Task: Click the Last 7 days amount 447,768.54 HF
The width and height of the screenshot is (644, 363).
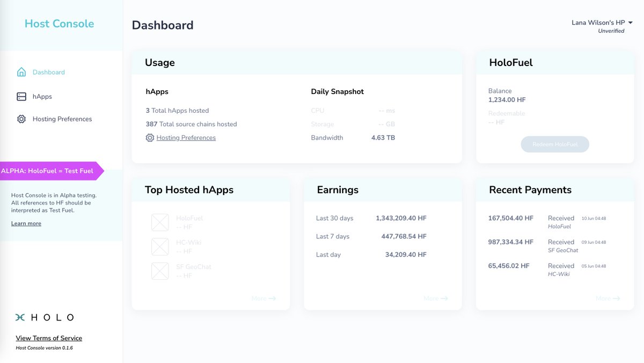Action: click(x=404, y=237)
